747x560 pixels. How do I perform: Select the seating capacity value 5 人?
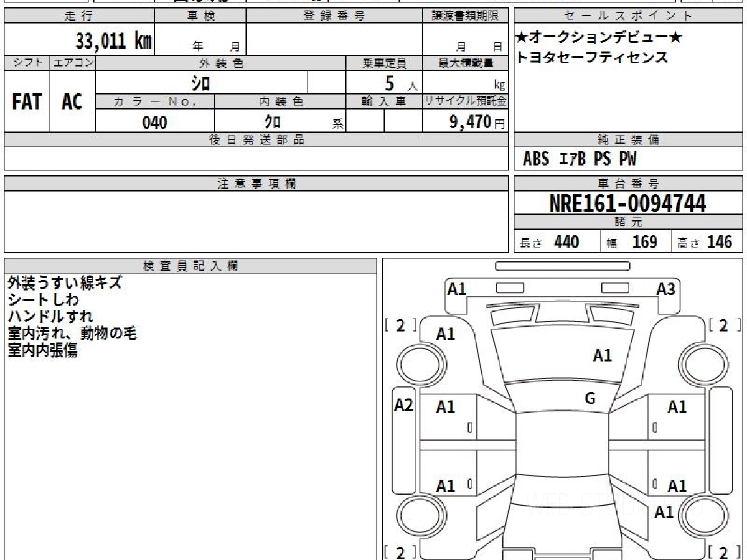(402, 83)
